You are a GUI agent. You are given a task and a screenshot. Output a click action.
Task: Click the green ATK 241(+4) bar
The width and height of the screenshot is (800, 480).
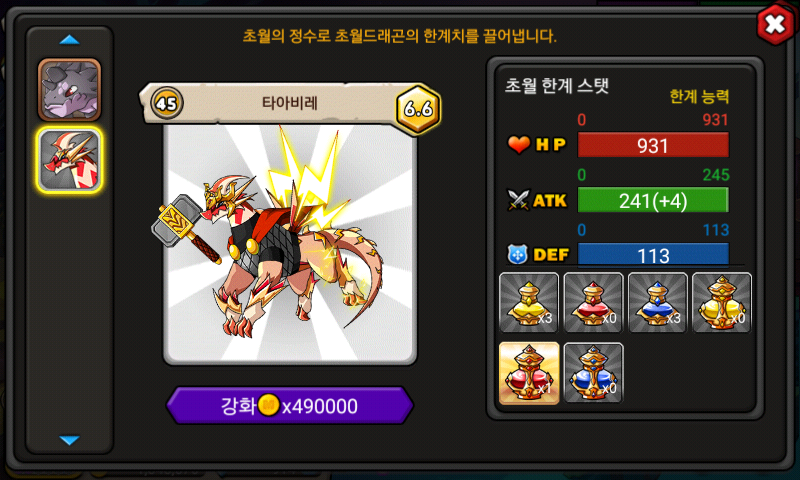[x=653, y=200]
